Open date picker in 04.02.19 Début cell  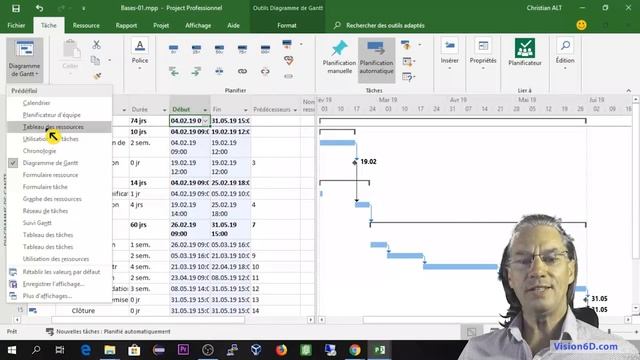point(205,121)
